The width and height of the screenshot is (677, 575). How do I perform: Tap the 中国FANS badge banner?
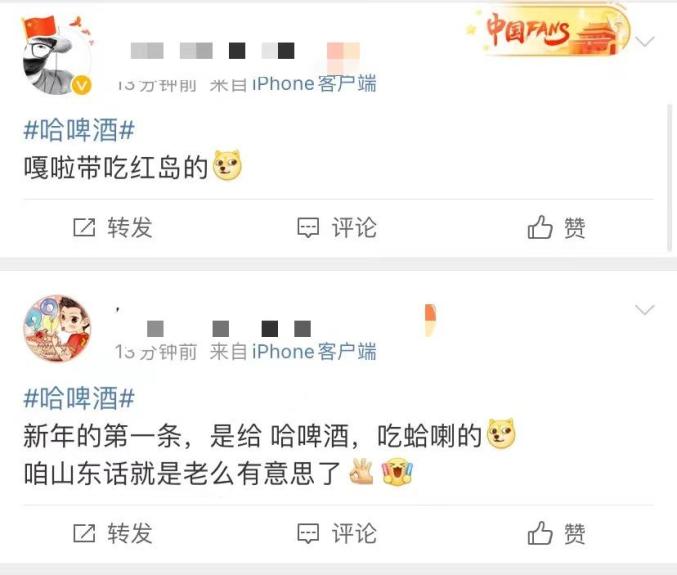pos(548,31)
